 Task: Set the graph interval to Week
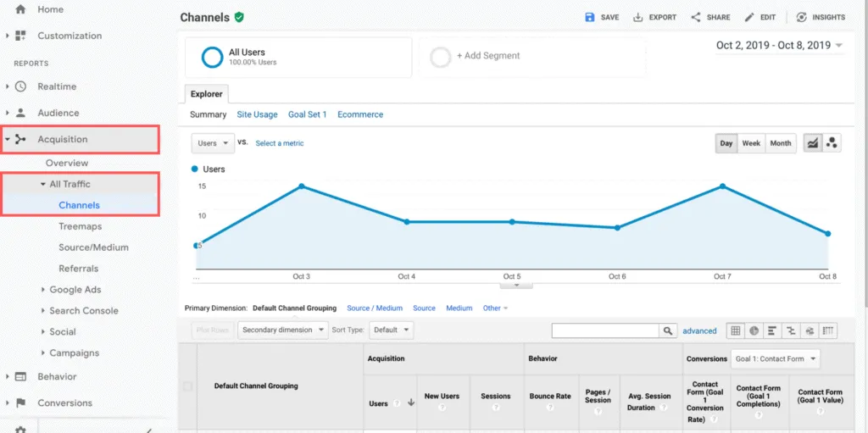(x=751, y=143)
